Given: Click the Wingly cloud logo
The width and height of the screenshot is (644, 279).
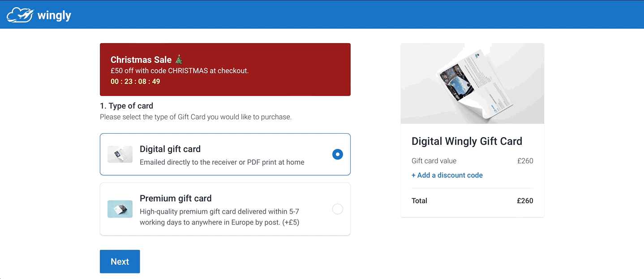Looking at the screenshot, I should coord(20,14).
